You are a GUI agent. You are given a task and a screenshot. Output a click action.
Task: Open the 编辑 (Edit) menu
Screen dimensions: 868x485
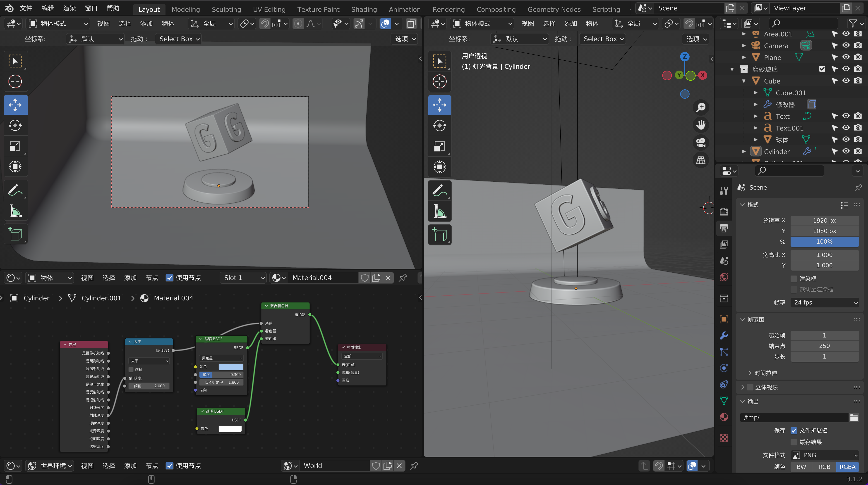tap(48, 8)
